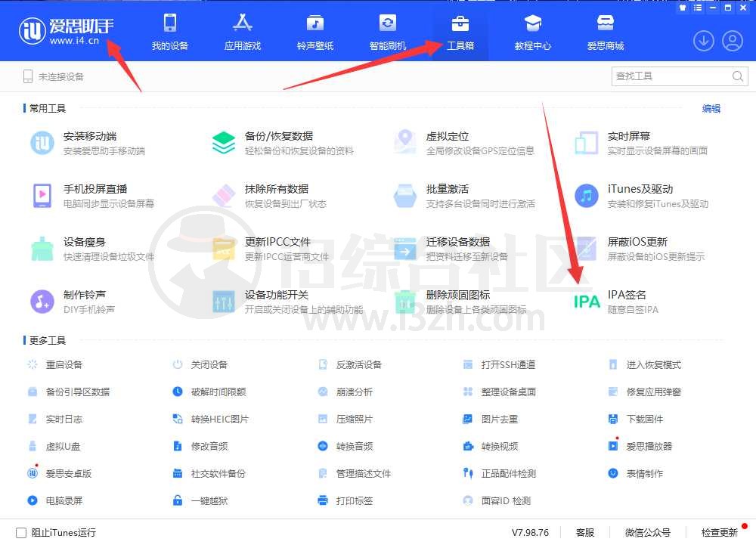The image size is (756, 545).
Task: Open 面容ID 检测 tool
Action: click(x=497, y=500)
